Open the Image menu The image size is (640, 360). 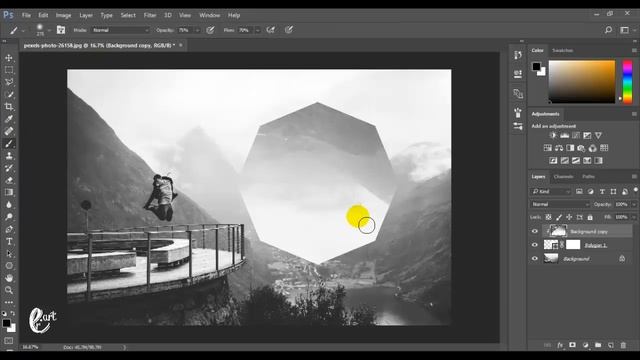pos(63,16)
